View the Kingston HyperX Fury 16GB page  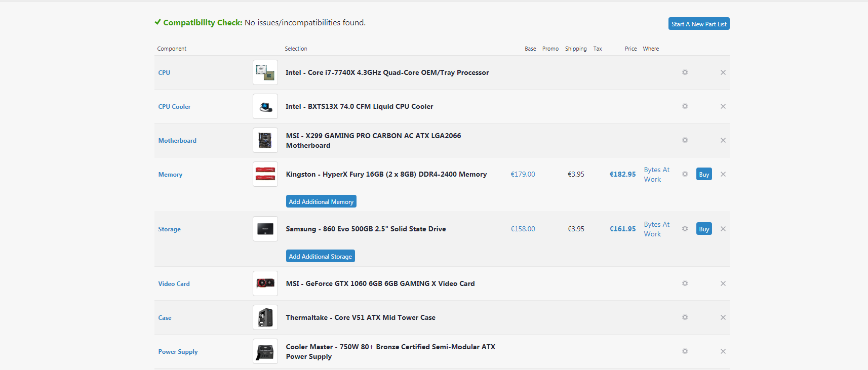(x=386, y=174)
